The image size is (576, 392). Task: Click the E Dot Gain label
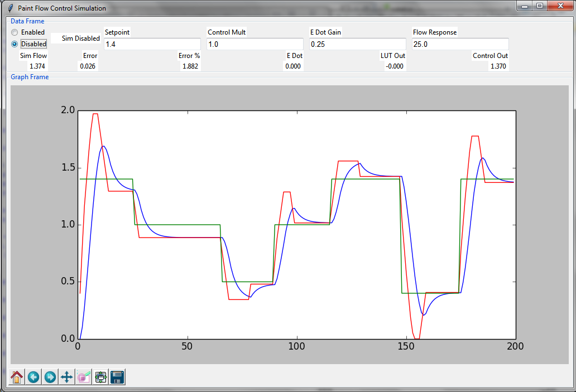point(325,32)
